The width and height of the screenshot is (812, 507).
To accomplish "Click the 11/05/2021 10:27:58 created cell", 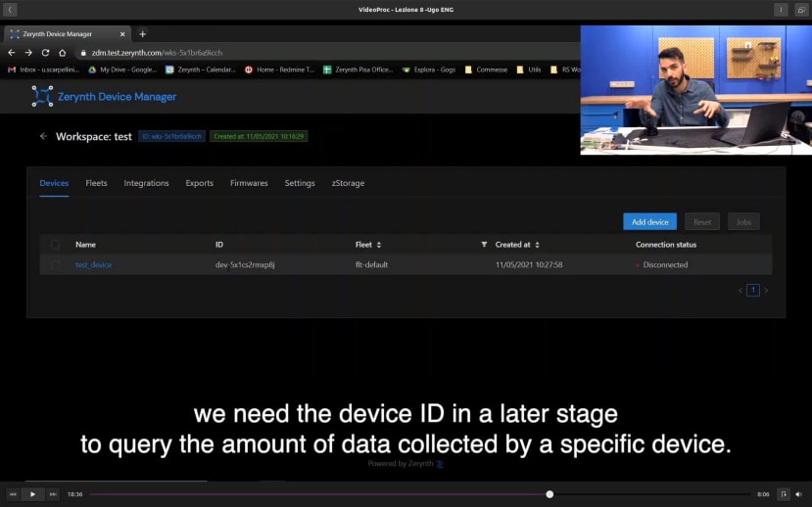I will [529, 265].
